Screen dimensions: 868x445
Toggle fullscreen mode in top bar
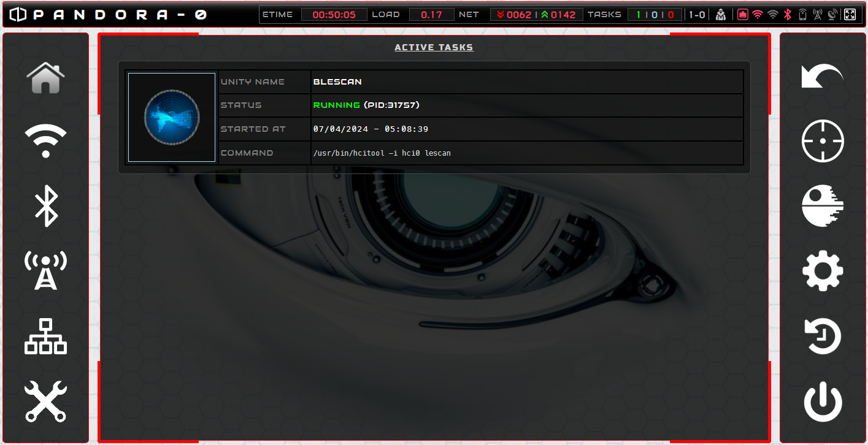click(850, 15)
